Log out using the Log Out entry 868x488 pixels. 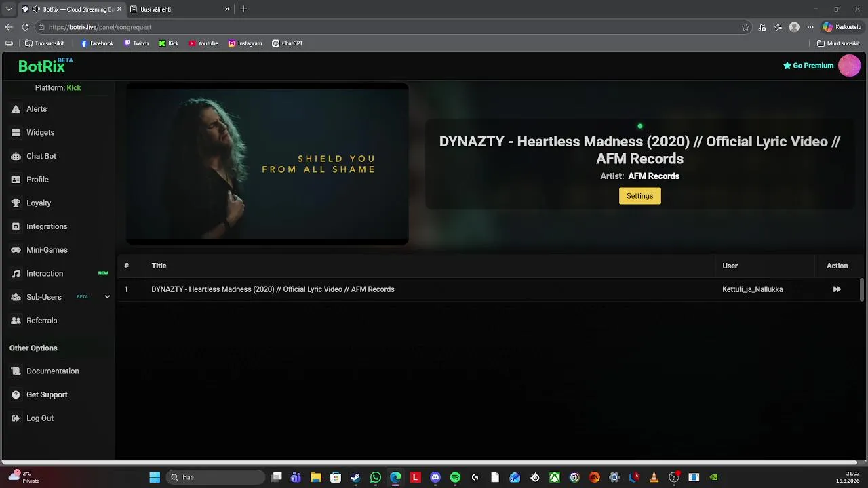pyautogui.click(x=39, y=418)
